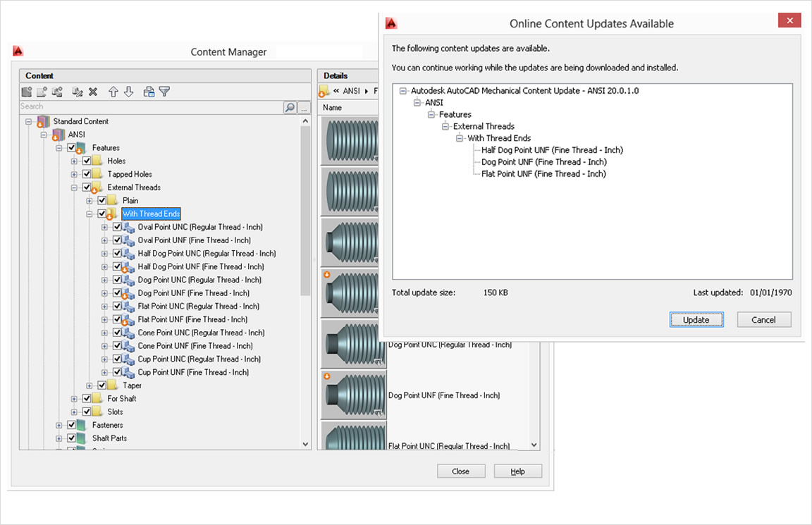Screen dimensions: 812x525
Task: Click the Help button in Content Manager
Action: click(x=518, y=471)
